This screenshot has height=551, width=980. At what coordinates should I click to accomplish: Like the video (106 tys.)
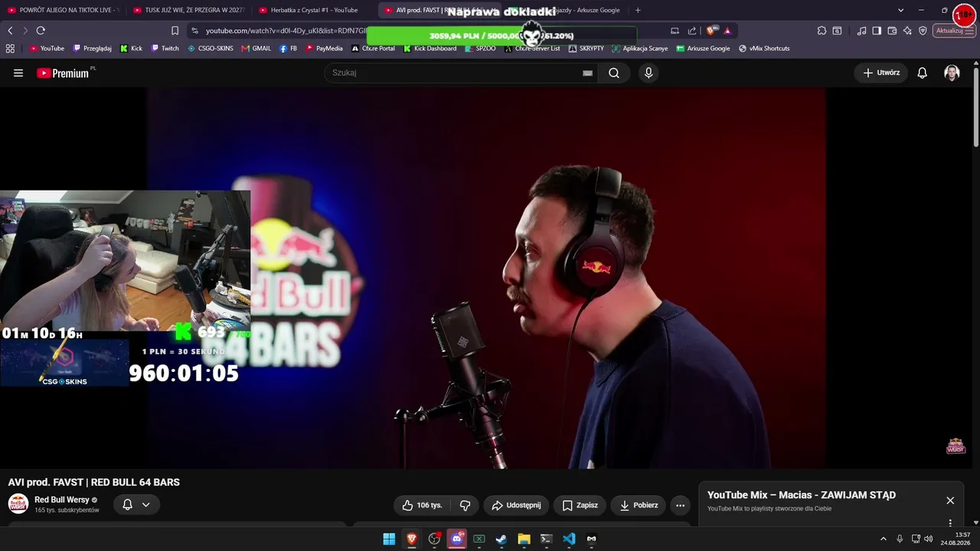click(x=423, y=505)
